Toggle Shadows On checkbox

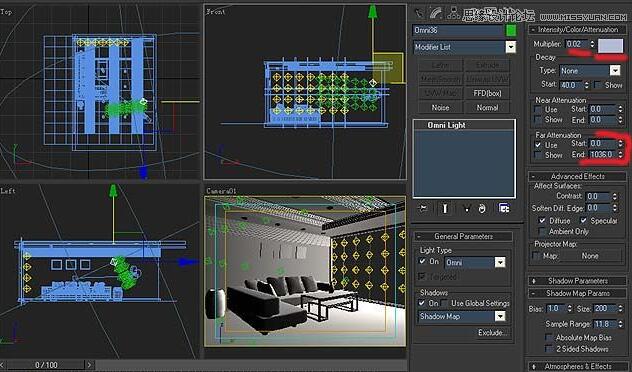[422, 303]
